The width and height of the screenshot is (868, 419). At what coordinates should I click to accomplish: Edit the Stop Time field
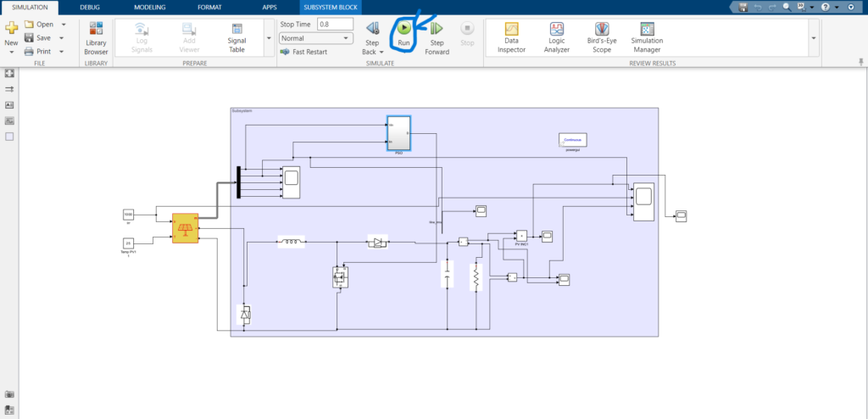coord(335,24)
